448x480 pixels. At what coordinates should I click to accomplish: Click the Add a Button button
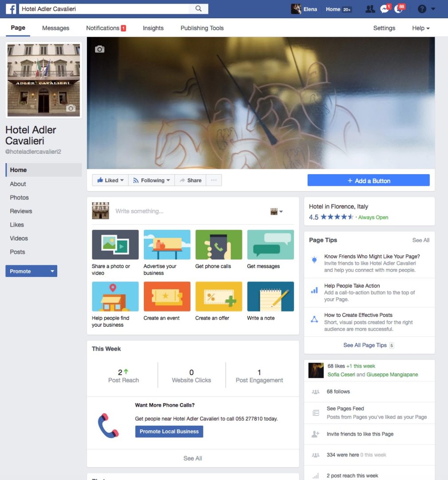(x=369, y=180)
